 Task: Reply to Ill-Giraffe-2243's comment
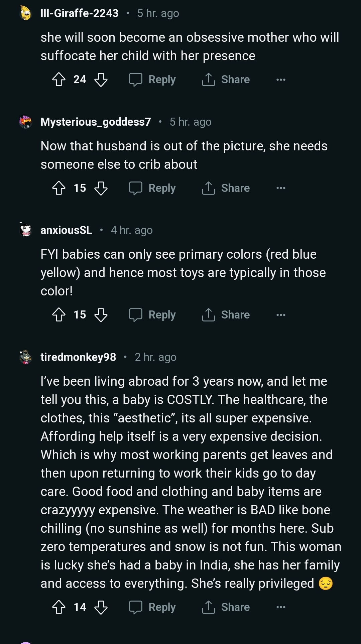(x=152, y=80)
